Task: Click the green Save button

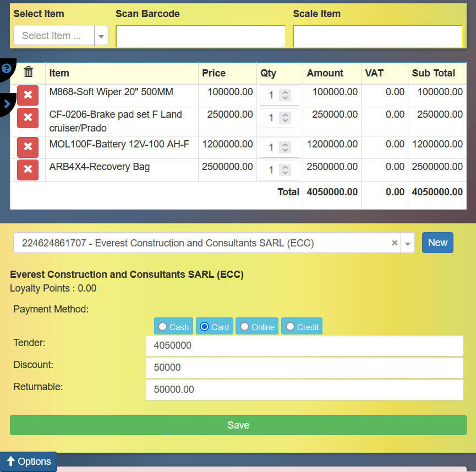Action: click(x=238, y=425)
